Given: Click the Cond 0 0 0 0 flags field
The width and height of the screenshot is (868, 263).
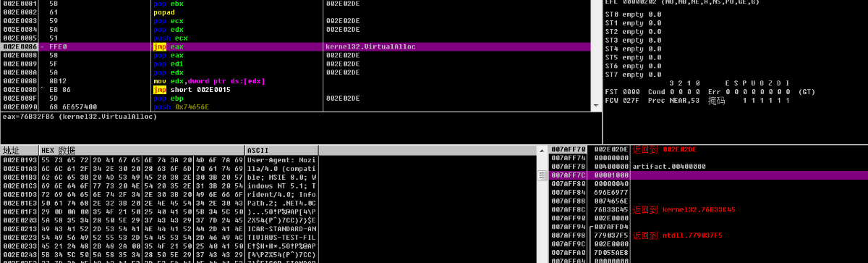Looking at the screenshot, I should coord(675,92).
